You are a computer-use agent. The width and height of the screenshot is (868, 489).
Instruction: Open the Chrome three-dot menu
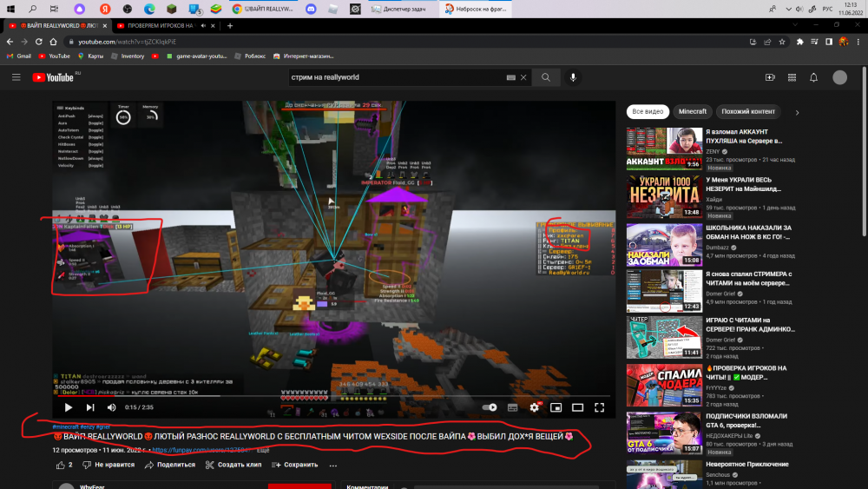click(x=858, y=42)
